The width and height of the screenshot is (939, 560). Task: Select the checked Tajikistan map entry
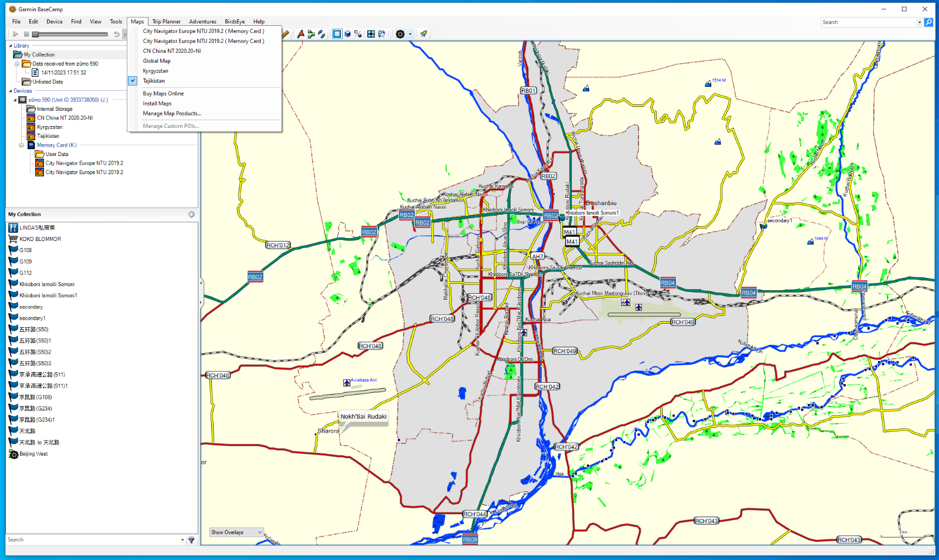204,81
